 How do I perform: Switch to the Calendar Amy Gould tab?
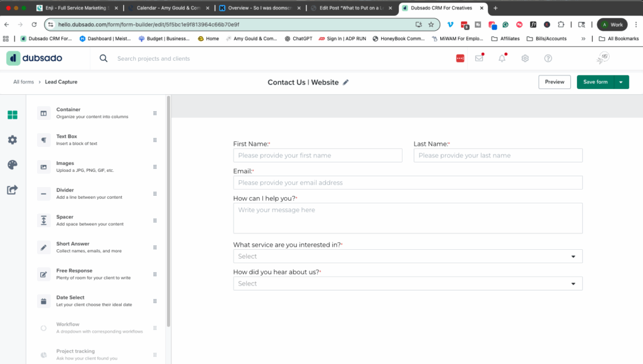point(168,8)
